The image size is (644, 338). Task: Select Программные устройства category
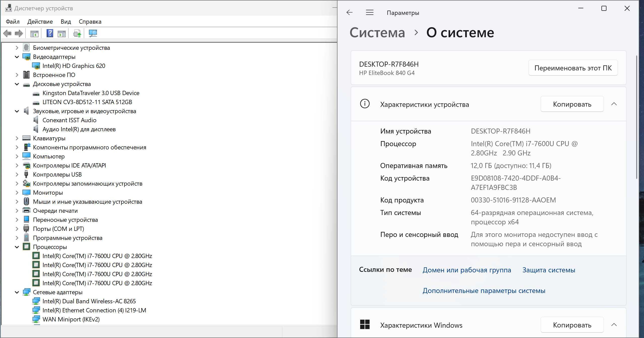coord(67,238)
